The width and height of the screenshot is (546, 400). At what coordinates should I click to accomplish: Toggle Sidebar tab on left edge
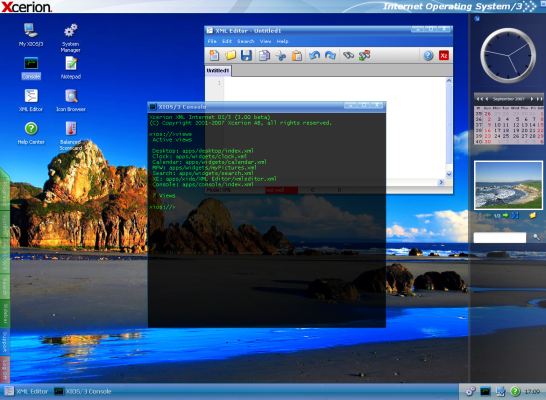pyautogui.click(x=5, y=313)
